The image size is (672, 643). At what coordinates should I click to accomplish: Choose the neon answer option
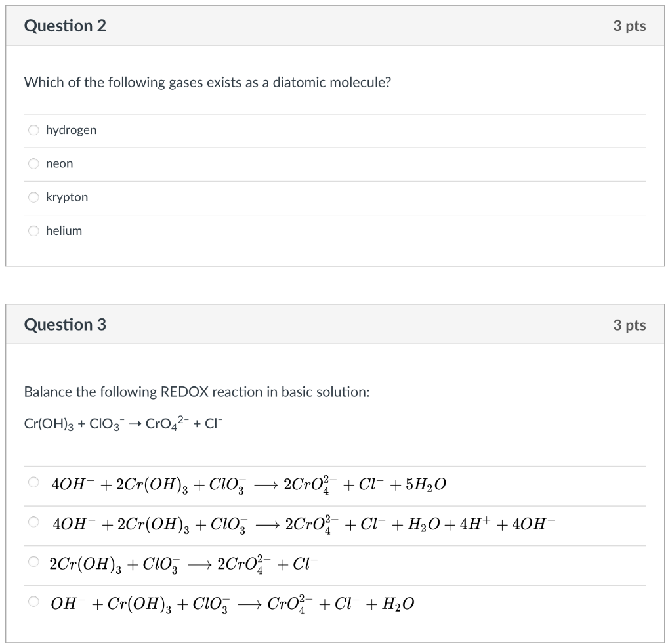point(34,163)
